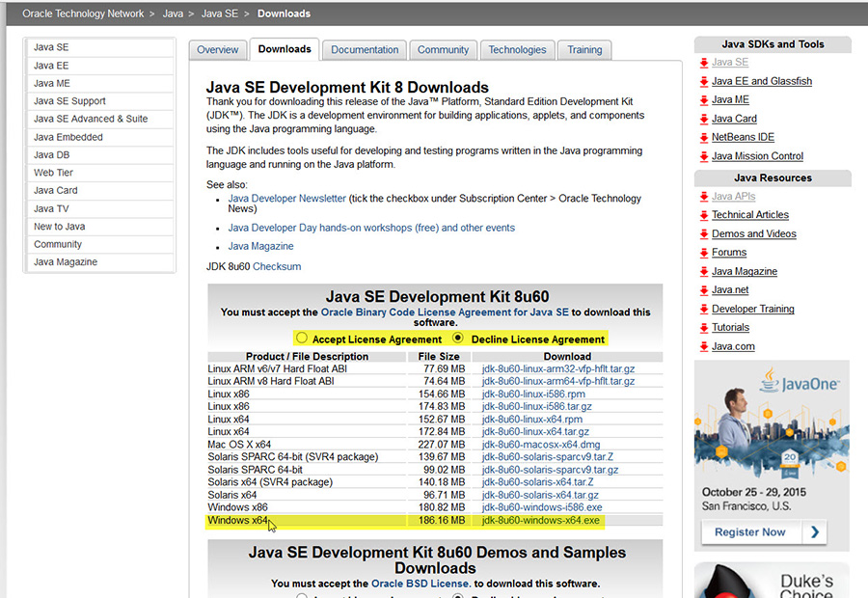
Task: Open Java Card link under Java SDKs and Tools
Action: coord(734,119)
